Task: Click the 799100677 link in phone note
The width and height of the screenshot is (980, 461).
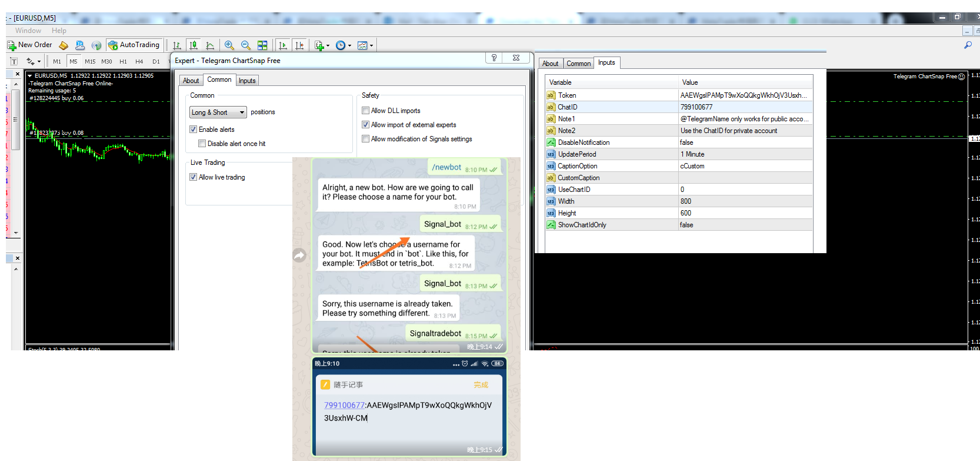Action: [x=344, y=405]
